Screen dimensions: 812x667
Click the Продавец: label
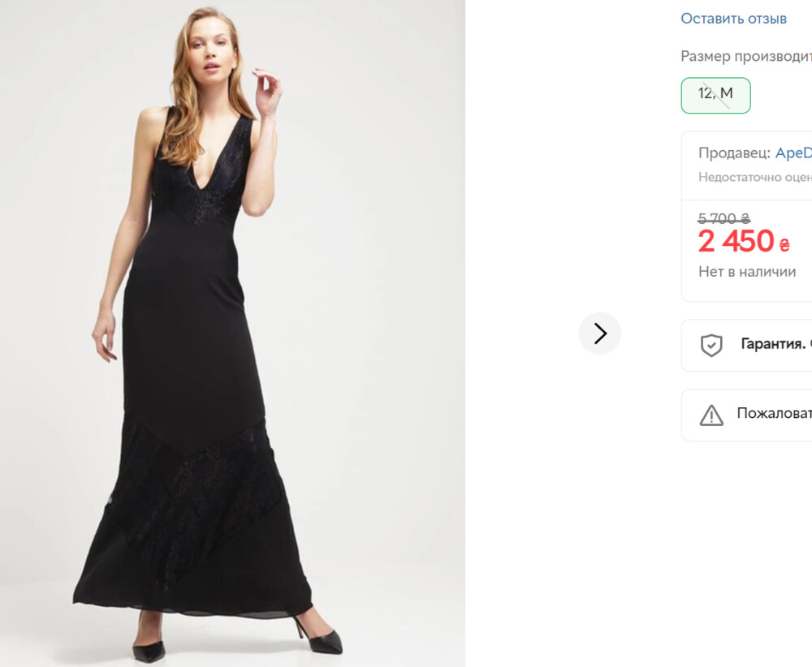point(734,153)
